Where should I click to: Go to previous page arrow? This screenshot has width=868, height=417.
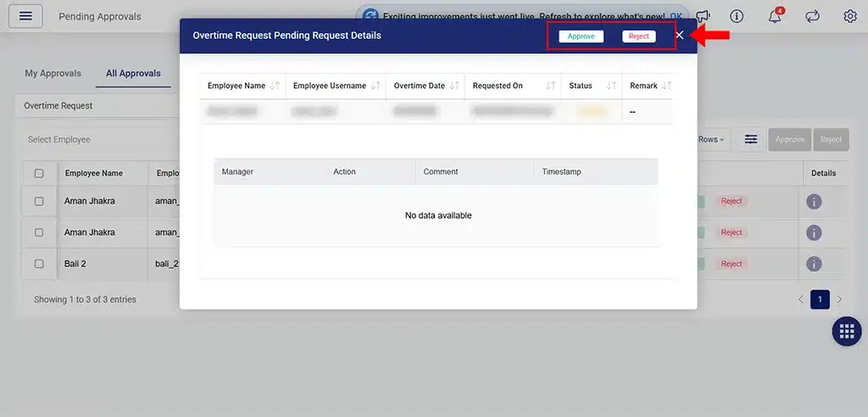click(800, 299)
